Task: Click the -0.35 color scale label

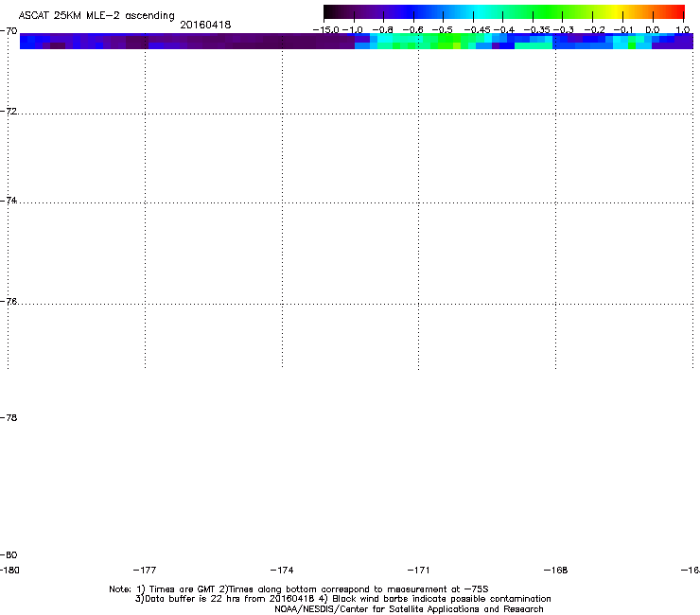Action: coord(536,30)
